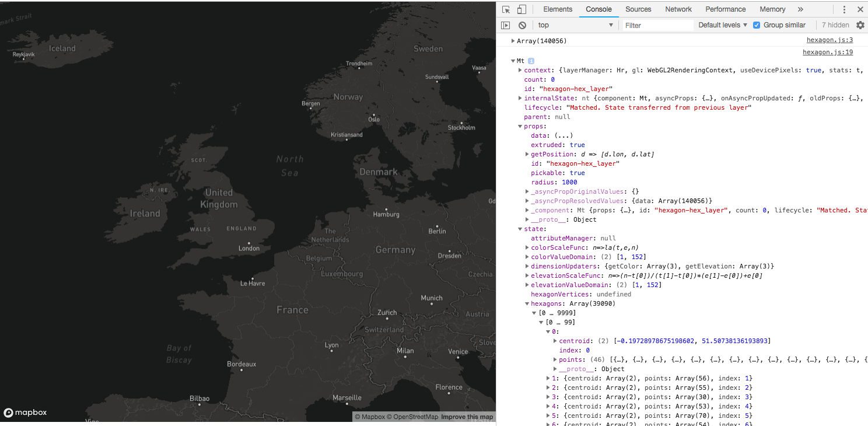Clear the console with the clear icon
The width and height of the screenshot is (868, 426).
tap(522, 25)
